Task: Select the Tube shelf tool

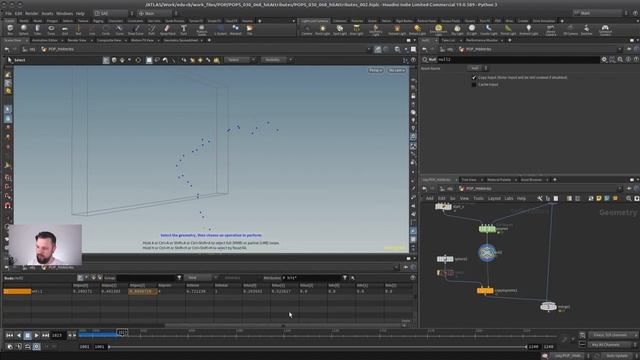Action: pos(37,29)
